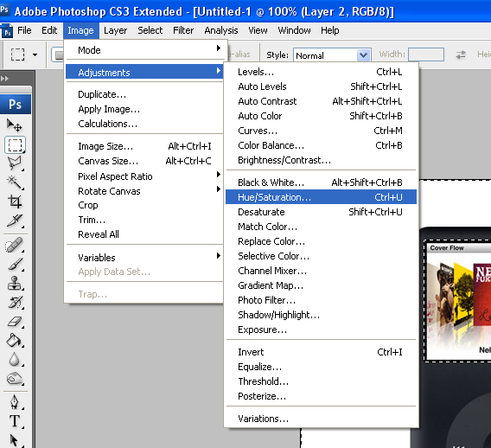Screen dimensions: 491x448
Task: Open the Select menu
Action: pyautogui.click(x=150, y=30)
